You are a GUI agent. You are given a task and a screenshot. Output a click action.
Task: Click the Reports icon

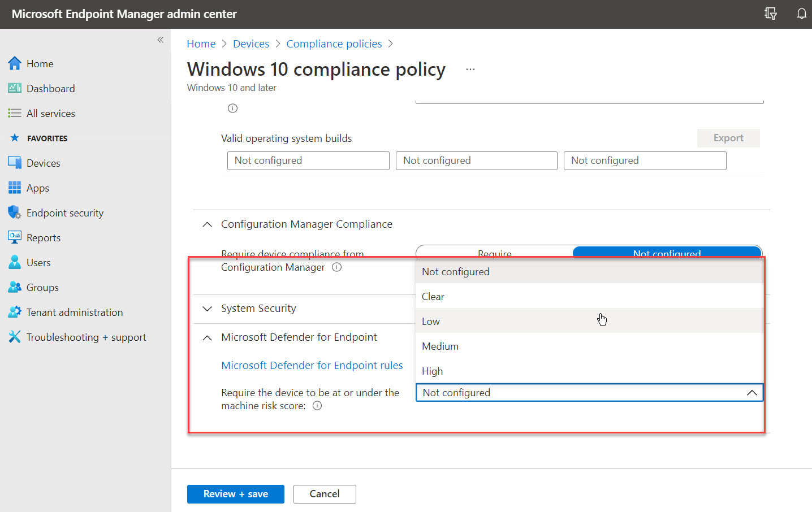(x=15, y=237)
